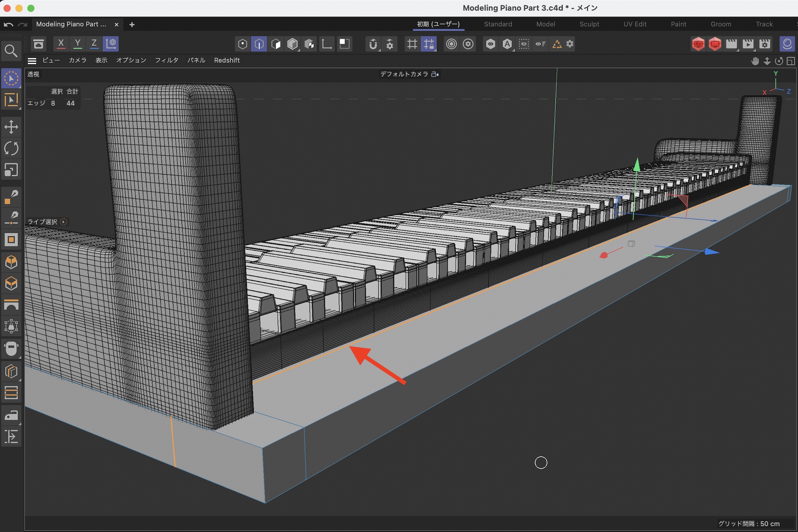Image resolution: width=798 pixels, height=532 pixels.
Task: Select the Move tool in left palette
Action: 11,127
